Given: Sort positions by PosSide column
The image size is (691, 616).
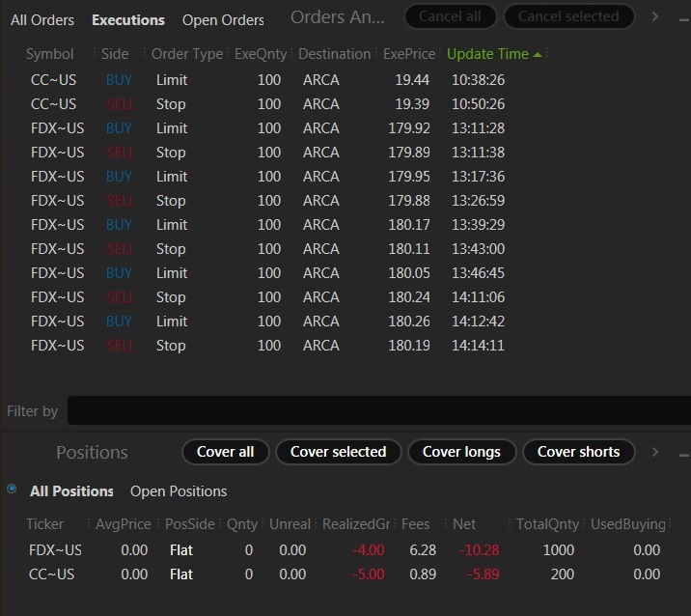Looking at the screenshot, I should click(190, 524).
